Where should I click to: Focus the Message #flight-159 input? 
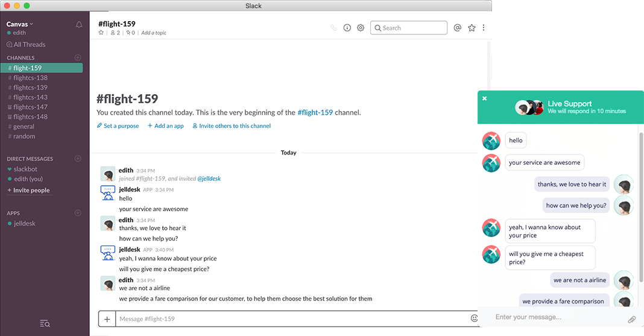point(292,319)
